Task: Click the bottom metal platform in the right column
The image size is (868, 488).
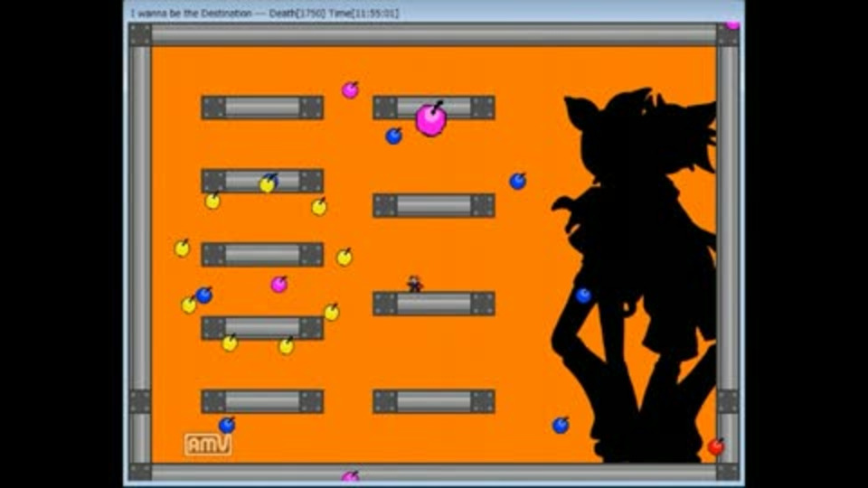Action: [434, 401]
